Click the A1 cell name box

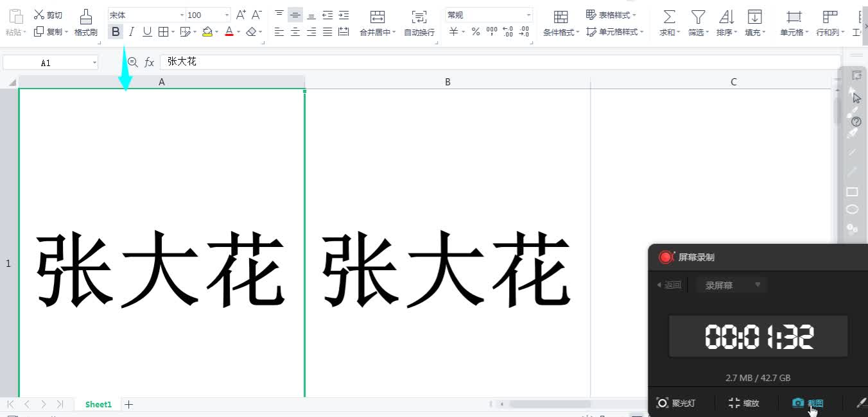click(x=46, y=63)
